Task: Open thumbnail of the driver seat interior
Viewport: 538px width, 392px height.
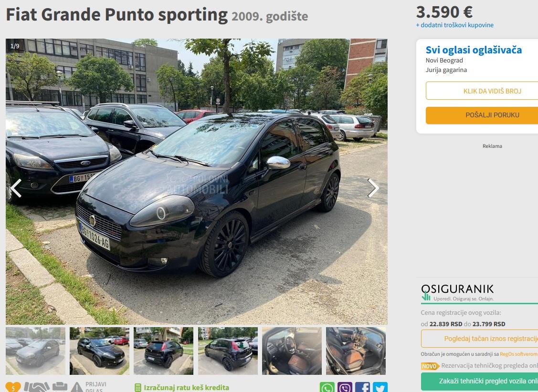Action: click(292, 351)
